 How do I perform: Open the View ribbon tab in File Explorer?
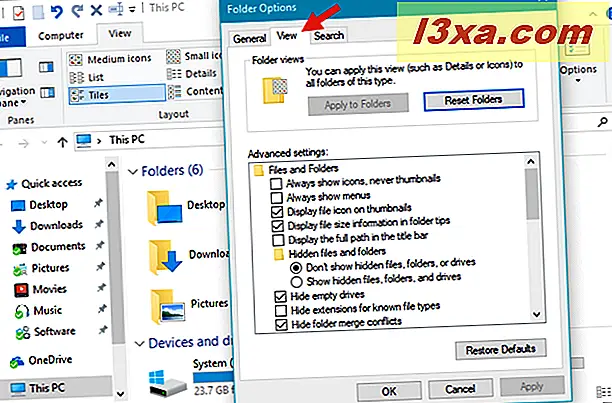tap(120, 34)
